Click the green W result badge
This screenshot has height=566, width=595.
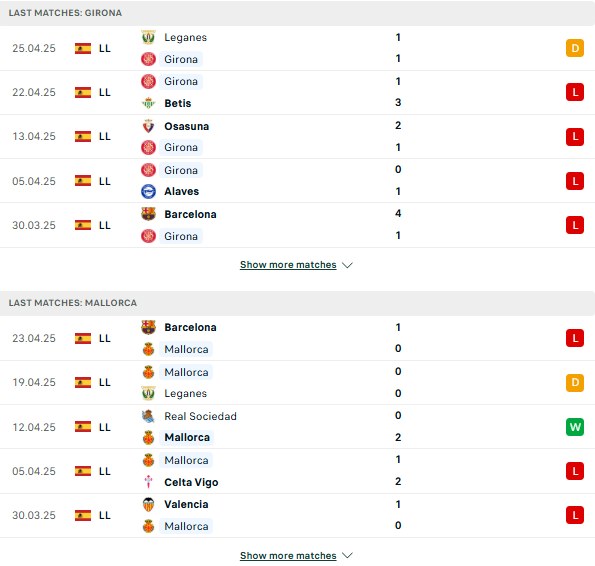(575, 427)
